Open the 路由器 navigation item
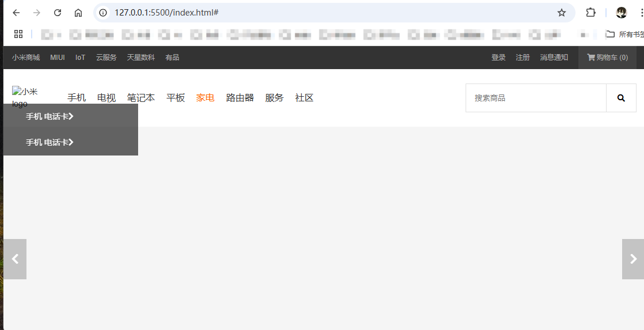The width and height of the screenshot is (644, 330). (x=240, y=98)
